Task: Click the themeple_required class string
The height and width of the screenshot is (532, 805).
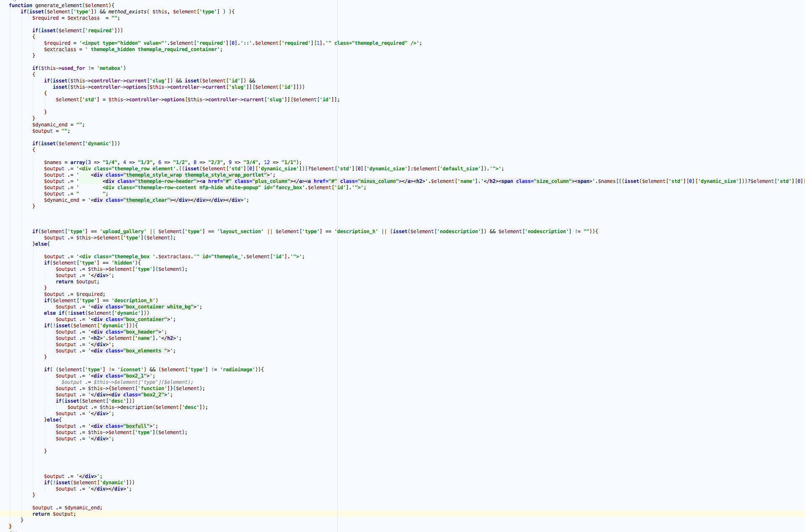Action: (x=380, y=43)
